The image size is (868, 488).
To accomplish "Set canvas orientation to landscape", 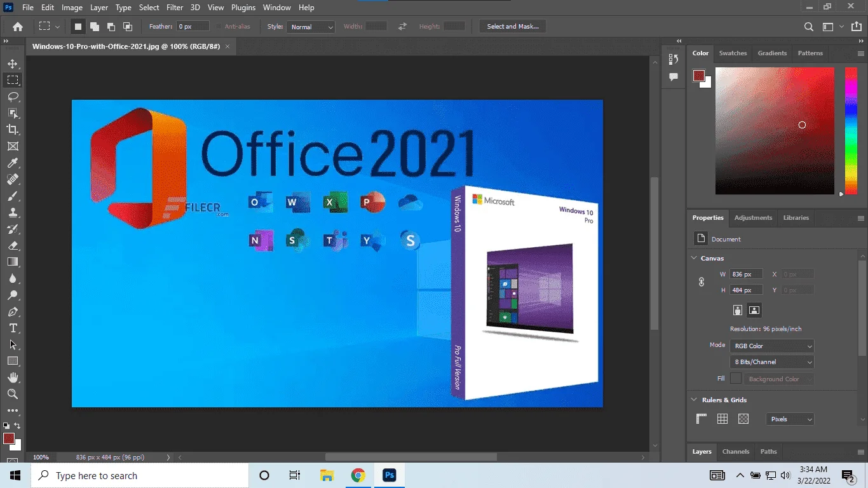I will click(x=754, y=310).
